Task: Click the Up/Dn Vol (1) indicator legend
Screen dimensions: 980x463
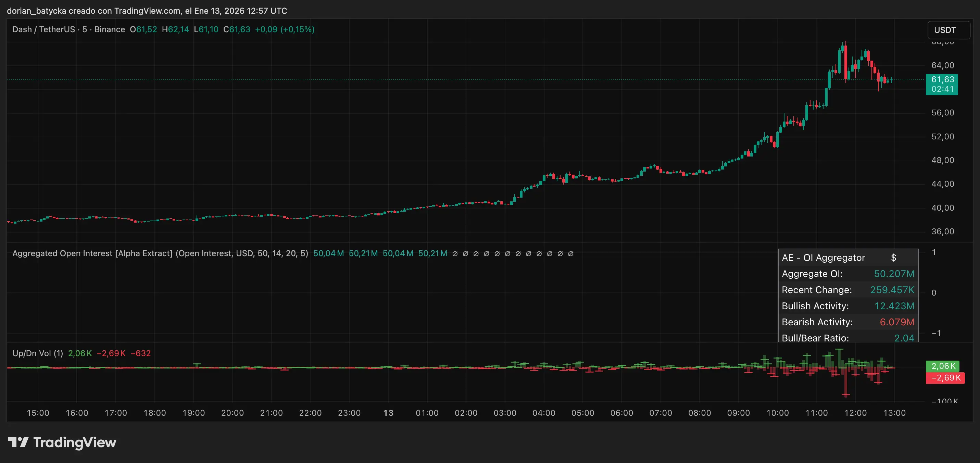Action: tap(37, 353)
